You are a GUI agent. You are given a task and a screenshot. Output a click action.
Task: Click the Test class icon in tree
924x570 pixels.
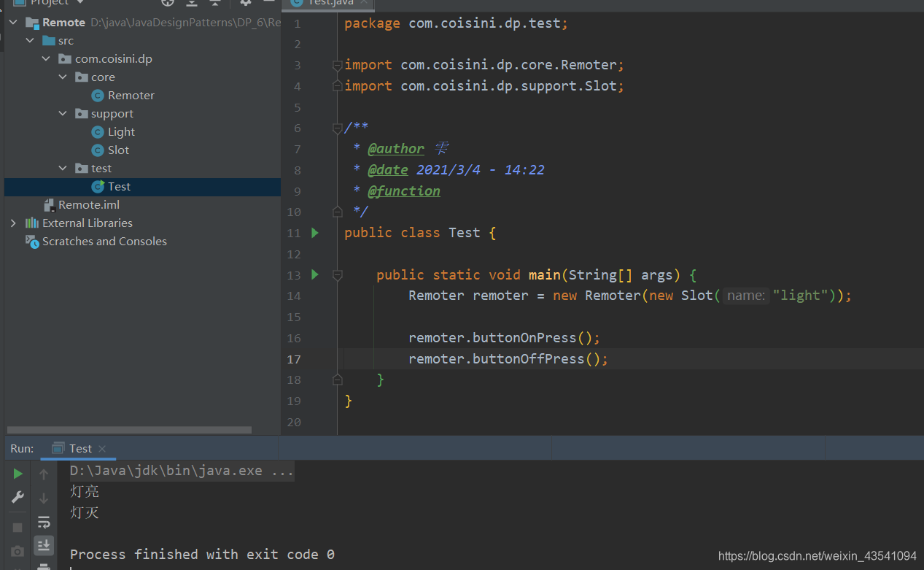(98, 187)
